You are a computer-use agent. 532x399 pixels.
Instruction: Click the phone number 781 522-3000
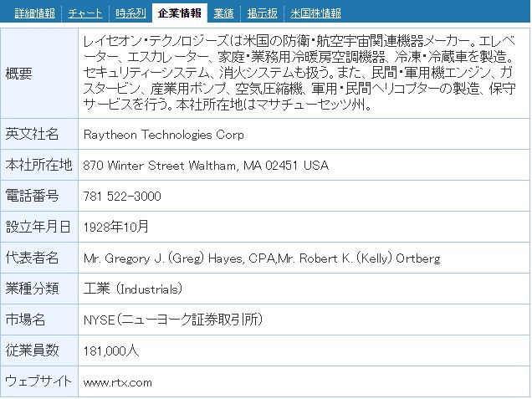click(122, 196)
